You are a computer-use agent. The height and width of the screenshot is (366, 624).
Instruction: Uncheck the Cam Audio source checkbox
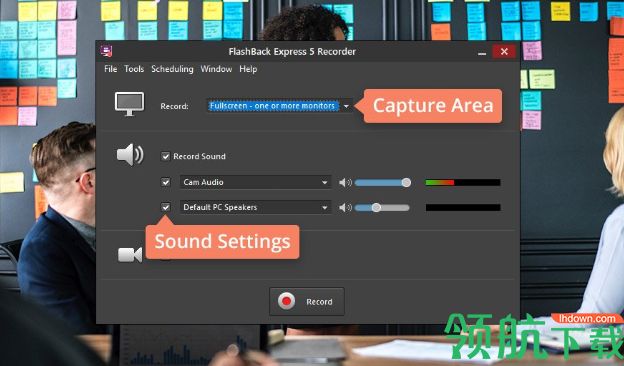[x=166, y=182]
